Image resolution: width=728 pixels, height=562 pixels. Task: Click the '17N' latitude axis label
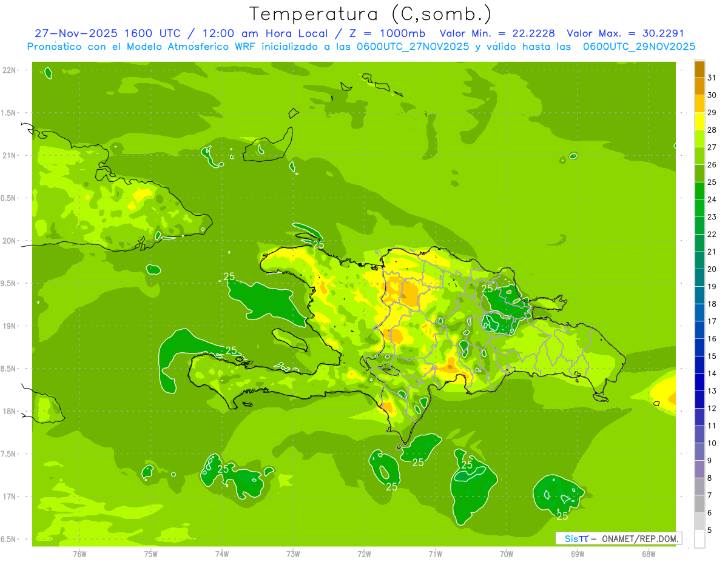coord(9,497)
